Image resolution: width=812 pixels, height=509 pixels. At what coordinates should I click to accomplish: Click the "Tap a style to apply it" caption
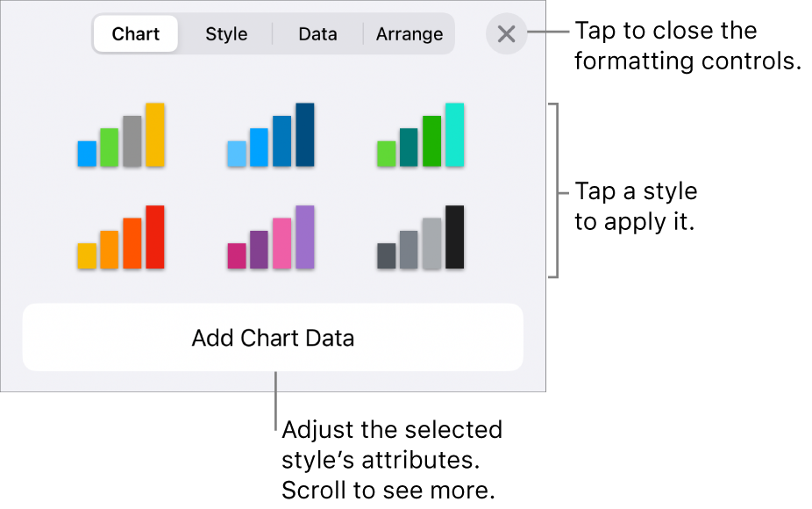[636, 206]
